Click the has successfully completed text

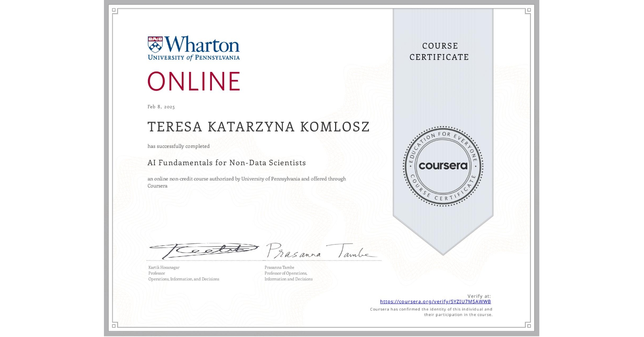click(178, 146)
